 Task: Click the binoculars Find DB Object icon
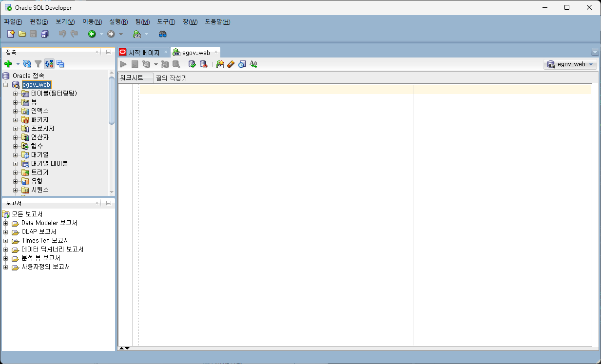coord(163,34)
